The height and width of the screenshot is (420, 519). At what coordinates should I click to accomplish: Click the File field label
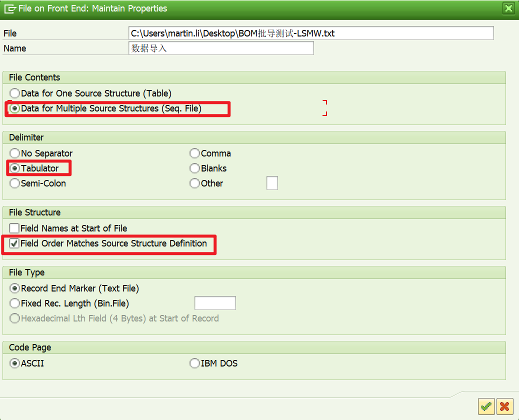click(10, 33)
